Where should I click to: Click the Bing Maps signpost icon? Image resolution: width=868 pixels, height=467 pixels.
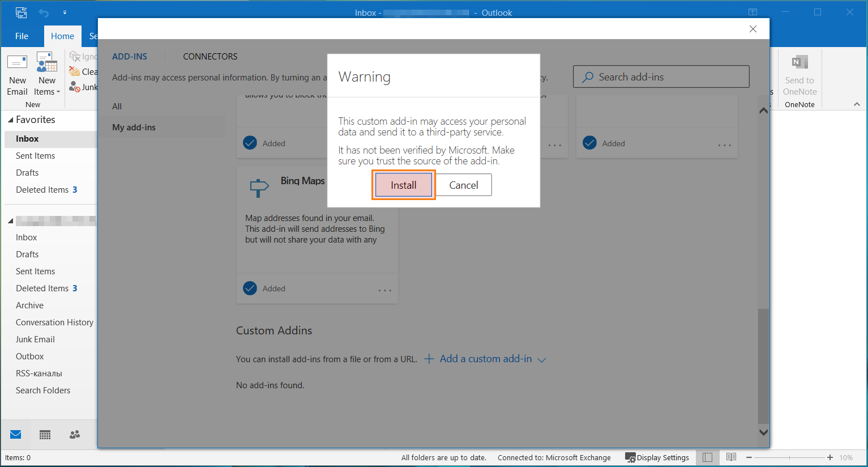click(259, 188)
